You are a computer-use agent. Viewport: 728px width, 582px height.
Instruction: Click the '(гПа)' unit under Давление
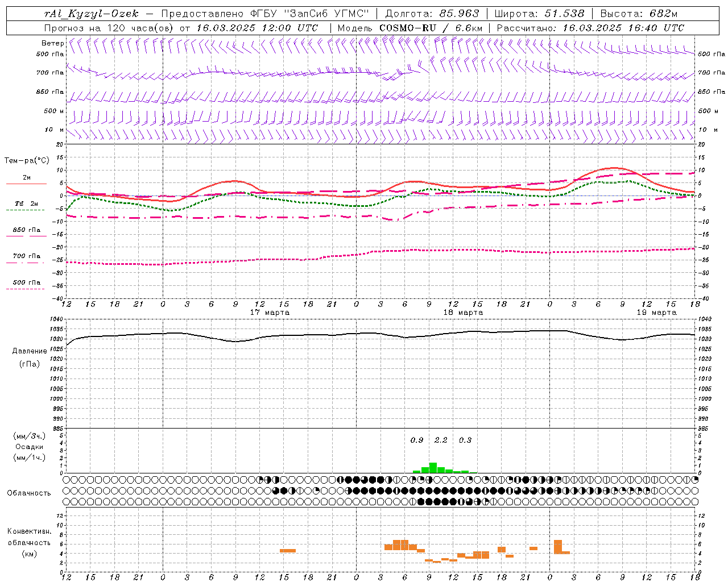point(30,364)
